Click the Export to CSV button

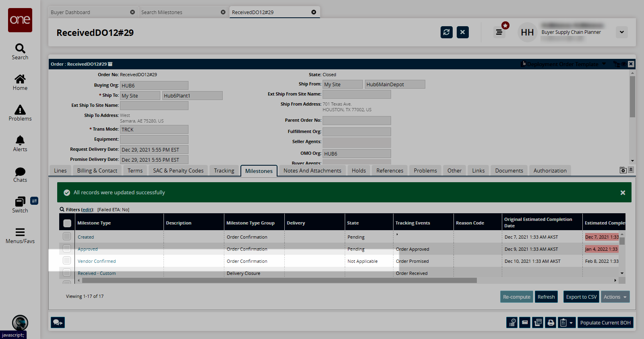[x=581, y=297]
